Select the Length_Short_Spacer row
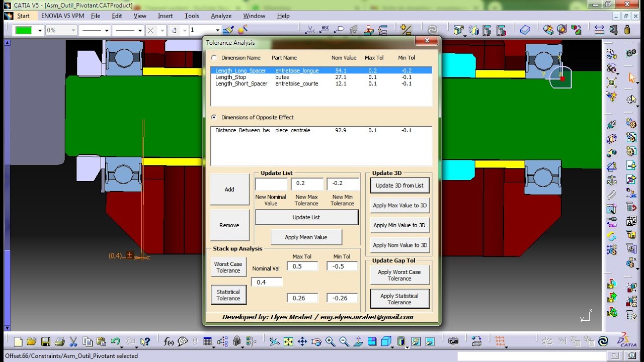This screenshot has width=644, height=362. click(321, 83)
